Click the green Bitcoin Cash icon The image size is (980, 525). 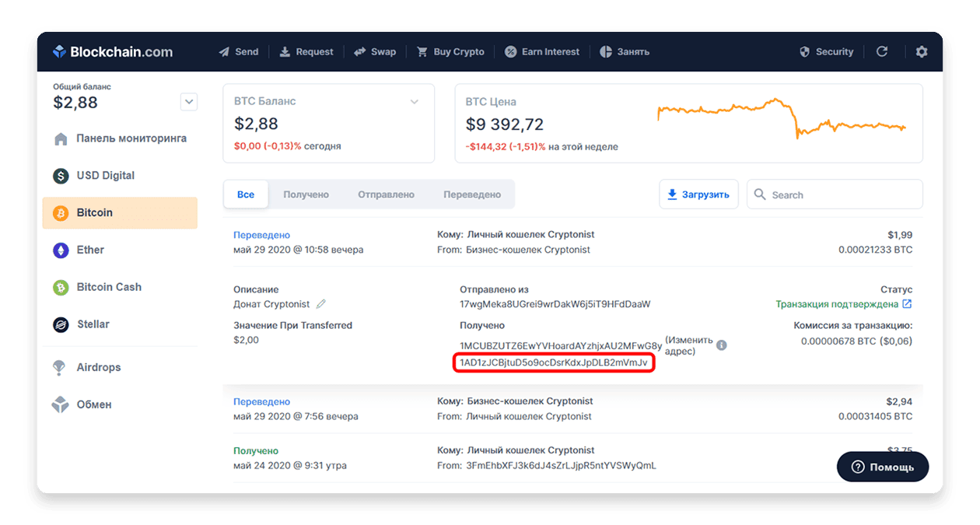61,288
